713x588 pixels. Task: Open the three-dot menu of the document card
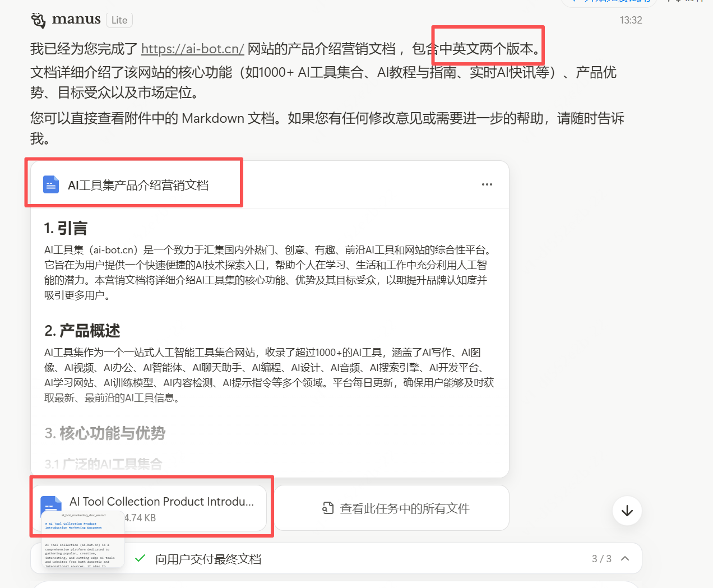(487, 184)
